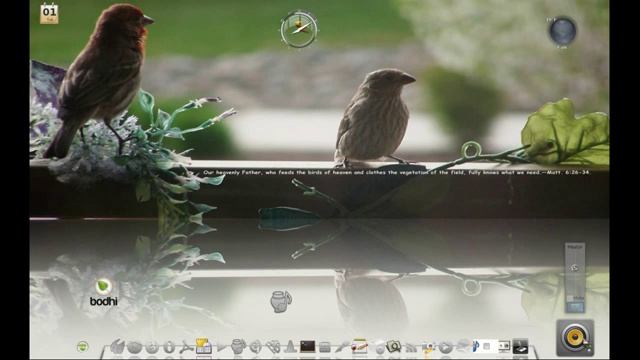This screenshot has height=360, width=640.
Task: Open the calendar gadget showing 01
Action: coord(49,13)
